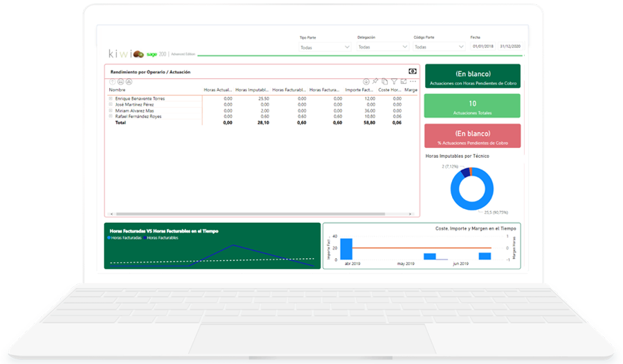Sort by the Importe Fact... column header
Viewport: 623px width, 364px height.
[x=359, y=90]
